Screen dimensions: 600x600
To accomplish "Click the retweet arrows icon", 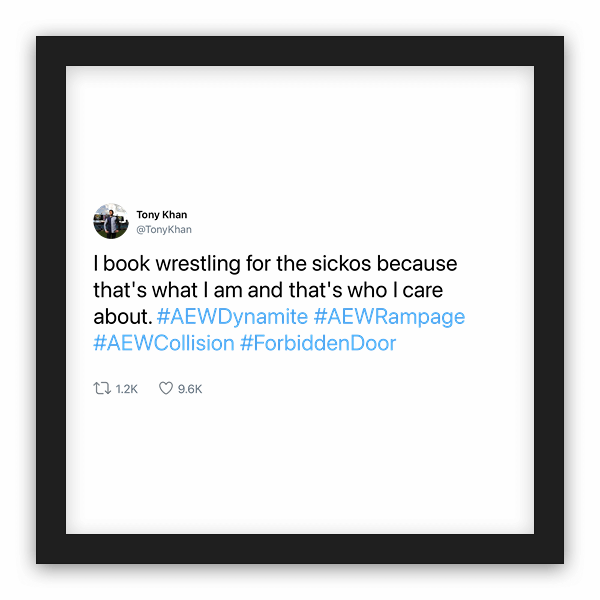I will tap(102, 388).
